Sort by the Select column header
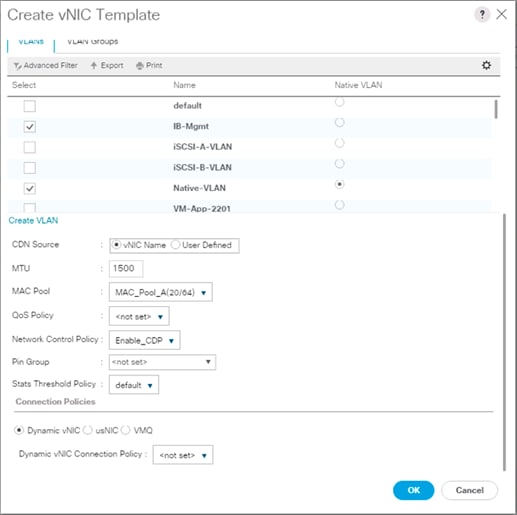Viewport: 517px width, 515px height. [x=24, y=85]
